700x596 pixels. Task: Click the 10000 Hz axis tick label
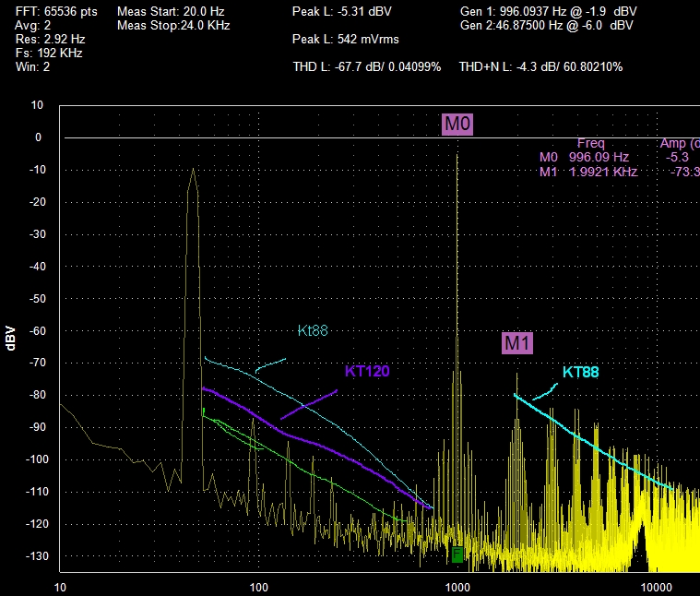click(657, 587)
